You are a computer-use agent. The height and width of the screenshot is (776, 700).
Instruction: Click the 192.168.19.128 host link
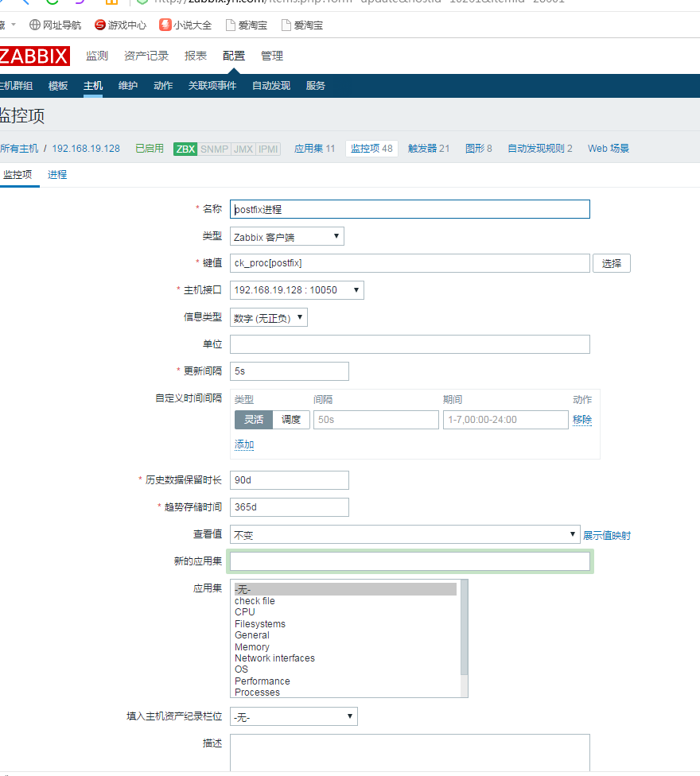(x=86, y=149)
